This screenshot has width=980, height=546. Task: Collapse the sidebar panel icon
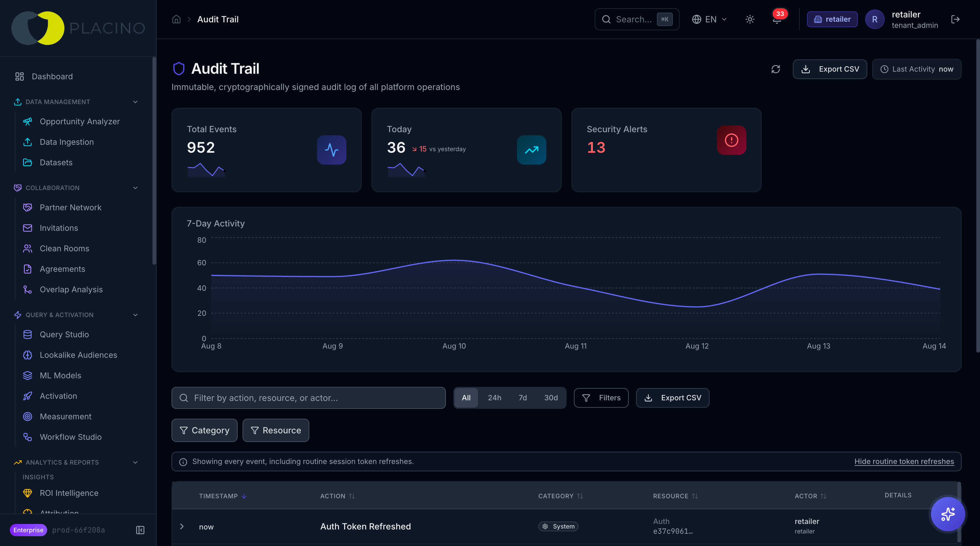(140, 530)
